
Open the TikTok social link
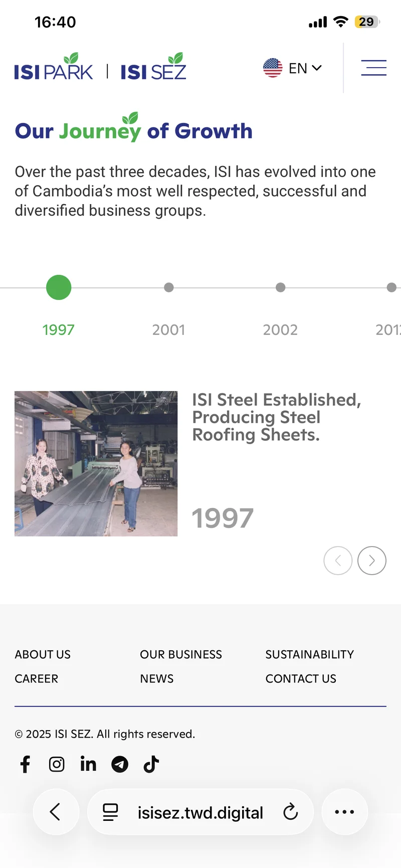(x=151, y=764)
